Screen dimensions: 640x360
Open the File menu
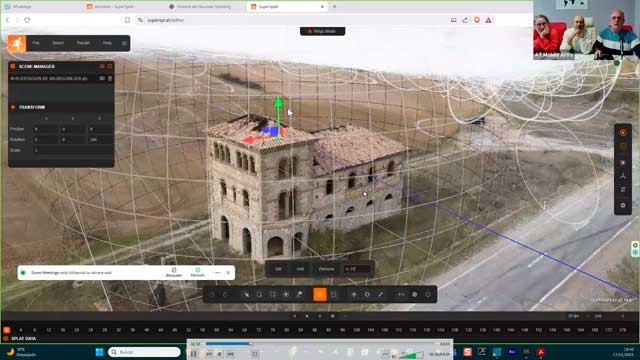[36, 43]
